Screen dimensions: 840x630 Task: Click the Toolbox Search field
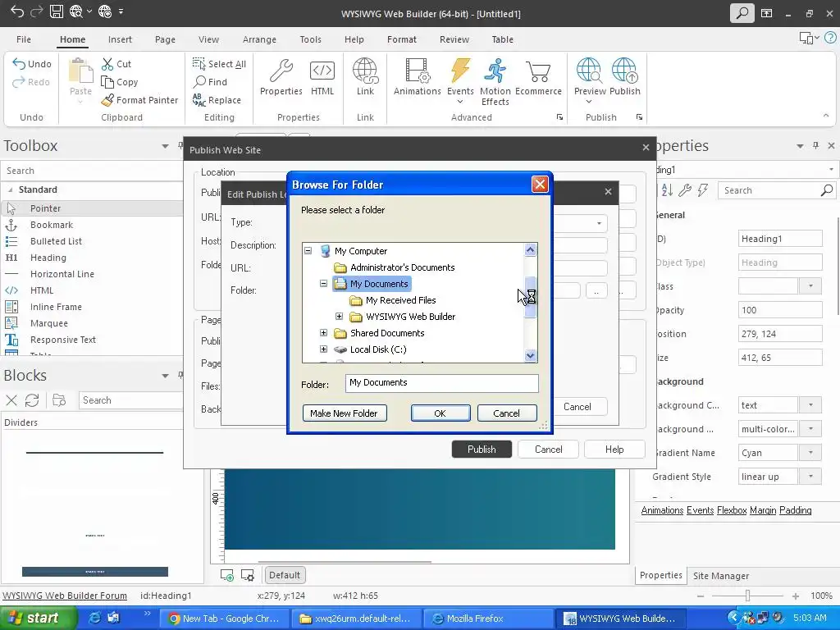92,171
